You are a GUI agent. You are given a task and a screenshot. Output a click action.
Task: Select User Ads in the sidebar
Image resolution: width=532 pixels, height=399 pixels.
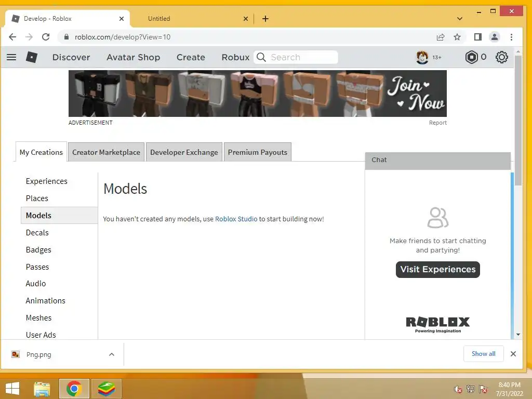(x=41, y=335)
